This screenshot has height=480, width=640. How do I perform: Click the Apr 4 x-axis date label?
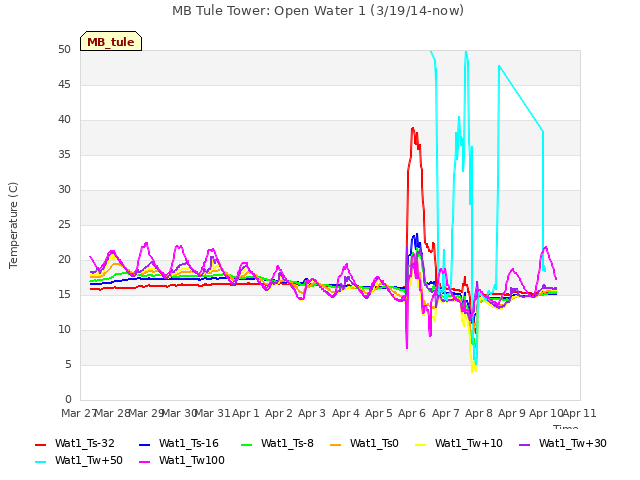pos(346,413)
